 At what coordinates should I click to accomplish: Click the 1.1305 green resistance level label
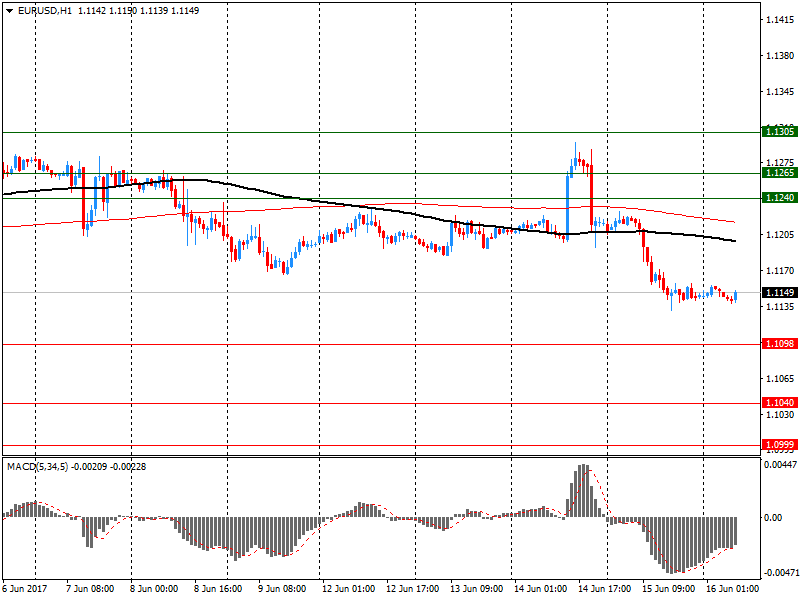point(780,132)
